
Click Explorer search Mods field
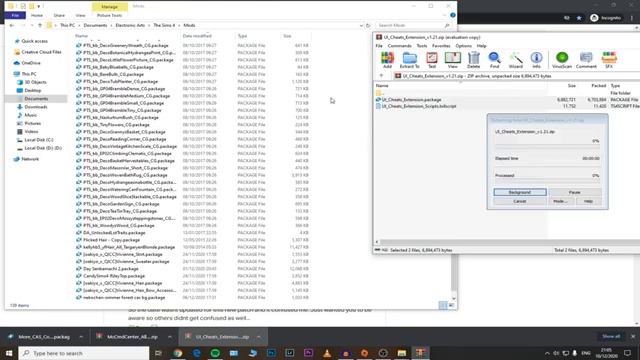[413, 25]
